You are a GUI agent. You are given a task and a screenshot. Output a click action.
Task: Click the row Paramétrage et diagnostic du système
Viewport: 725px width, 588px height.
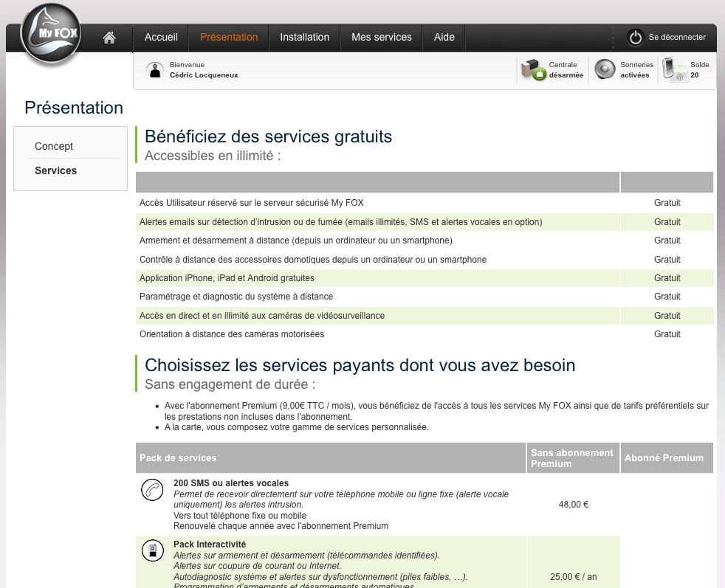point(425,297)
